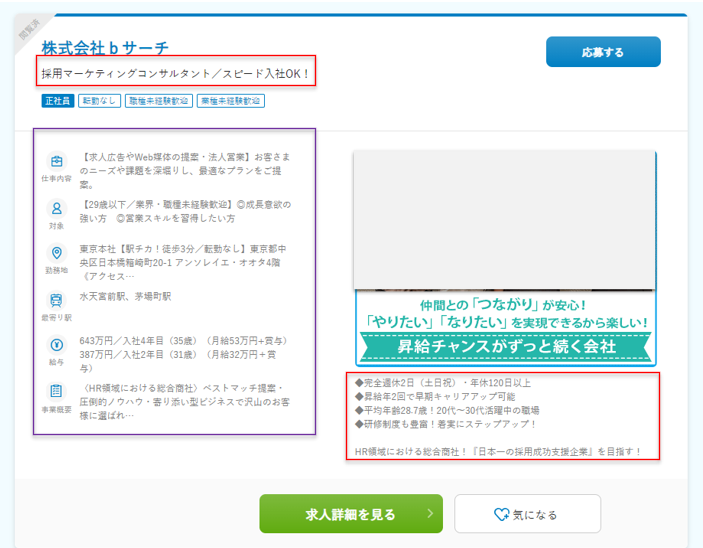The height and width of the screenshot is (548, 703).
Task: Select the 正社員 tag
Action: (57, 101)
